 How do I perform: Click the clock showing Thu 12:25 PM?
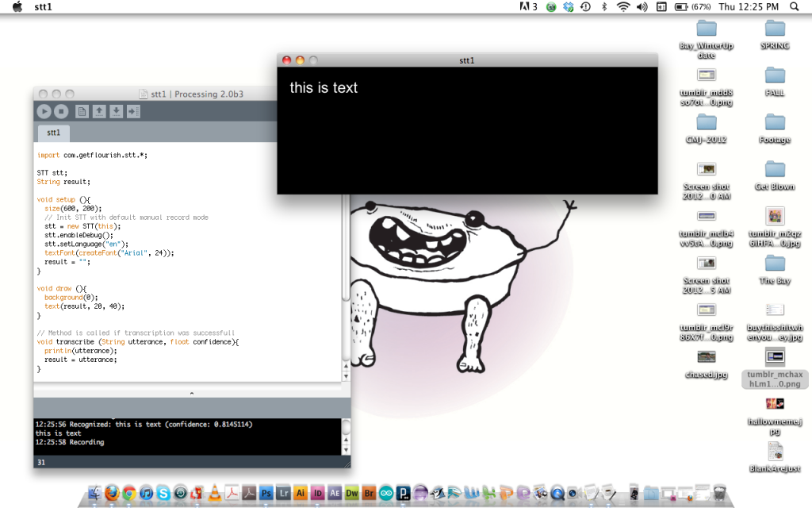coord(749,6)
